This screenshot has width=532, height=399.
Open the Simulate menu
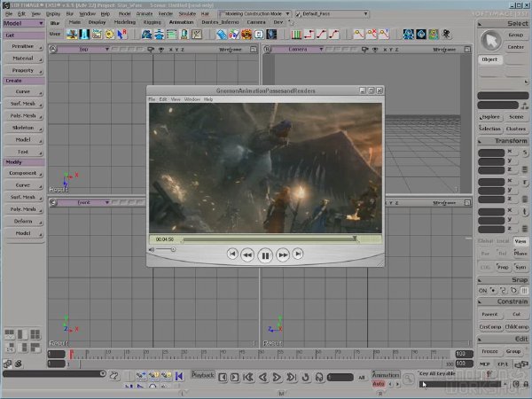click(x=187, y=14)
